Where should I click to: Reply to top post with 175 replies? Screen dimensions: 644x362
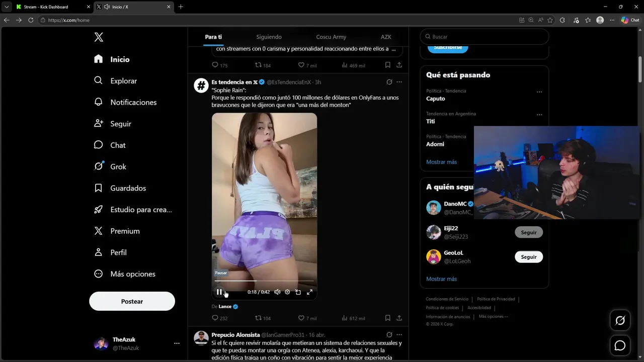[x=220, y=65]
